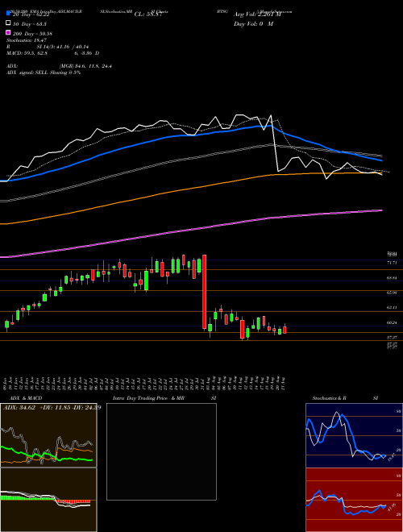Click the empty intraday price chart box
This screenshot has height=532, width=403.
coord(161,451)
